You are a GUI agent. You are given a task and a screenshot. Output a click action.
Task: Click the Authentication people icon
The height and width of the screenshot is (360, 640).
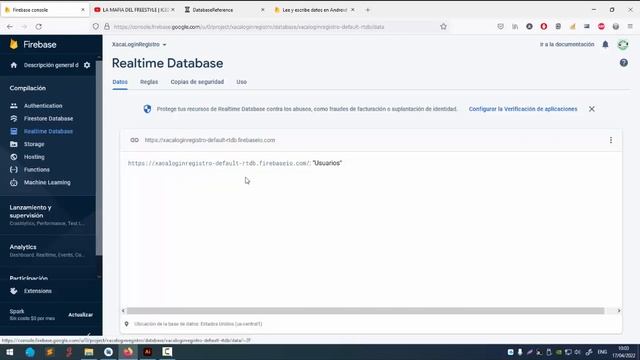point(14,106)
